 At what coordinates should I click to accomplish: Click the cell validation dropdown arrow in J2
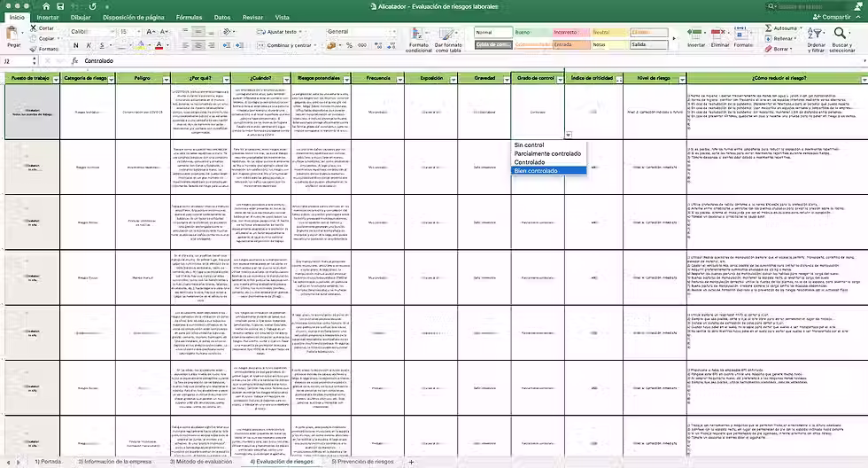point(568,135)
